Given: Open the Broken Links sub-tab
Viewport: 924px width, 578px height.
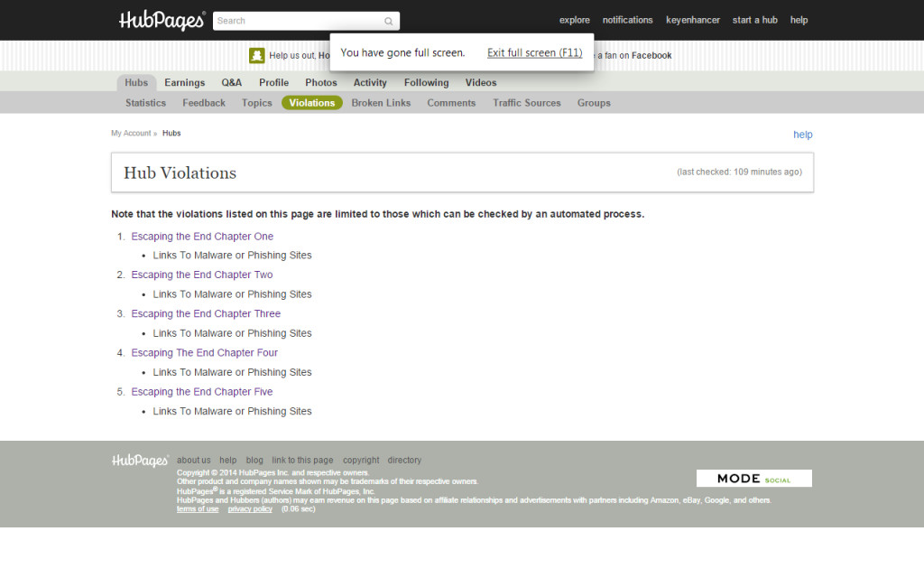Looking at the screenshot, I should tap(381, 103).
